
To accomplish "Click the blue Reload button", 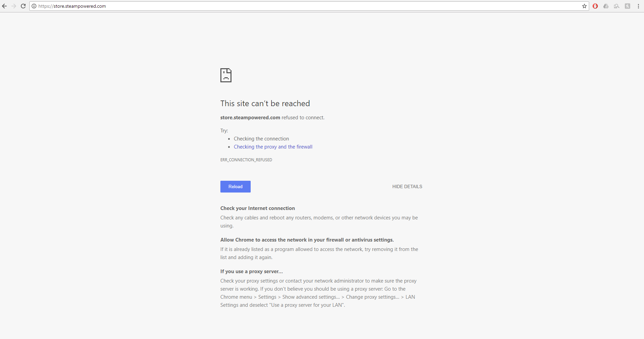I will click(236, 186).
